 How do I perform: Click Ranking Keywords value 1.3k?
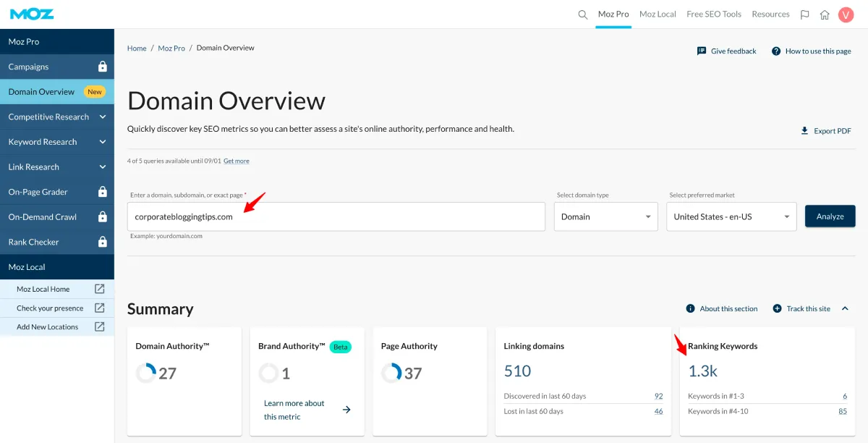(x=702, y=371)
